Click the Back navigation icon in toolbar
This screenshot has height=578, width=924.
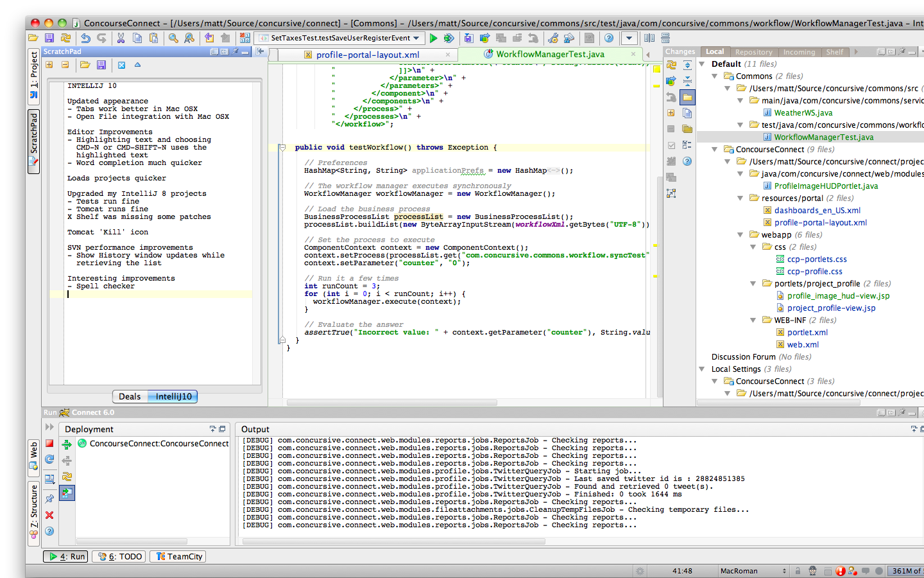point(209,39)
